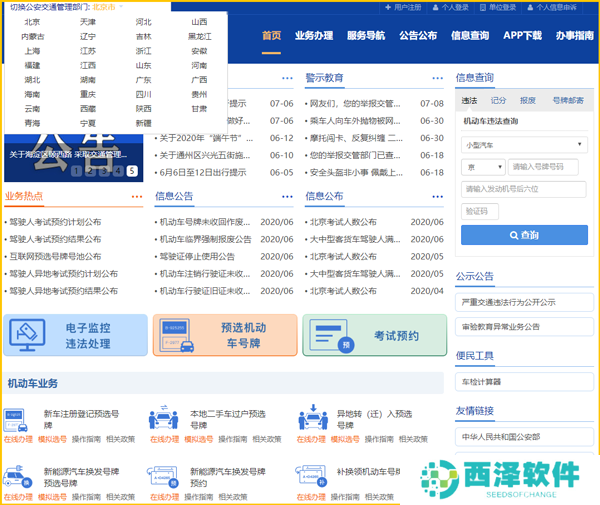Toggle the 北京市 department switch dropdown
Image resolution: width=600 pixels, height=505 pixels.
point(108,7)
